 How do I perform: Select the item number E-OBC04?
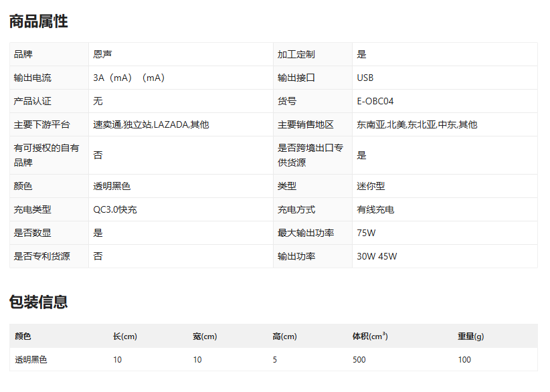pyautogui.click(x=375, y=101)
